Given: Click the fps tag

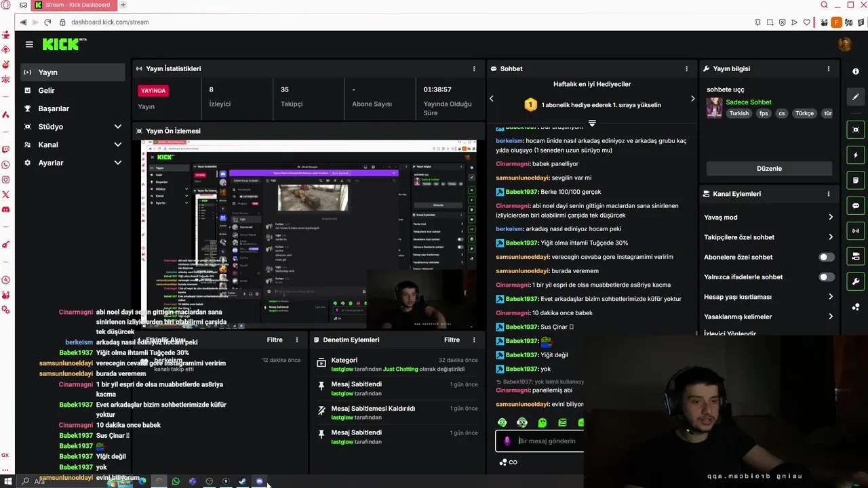Looking at the screenshot, I should tap(764, 114).
